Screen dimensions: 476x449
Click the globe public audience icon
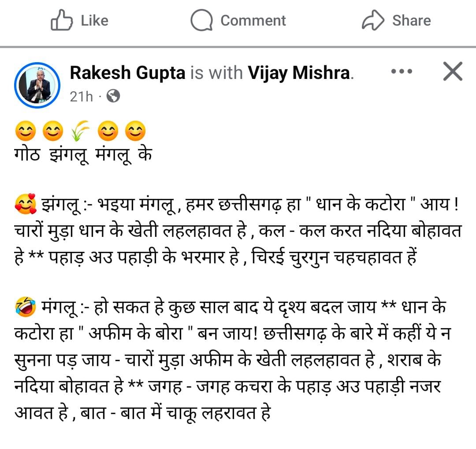113,96
